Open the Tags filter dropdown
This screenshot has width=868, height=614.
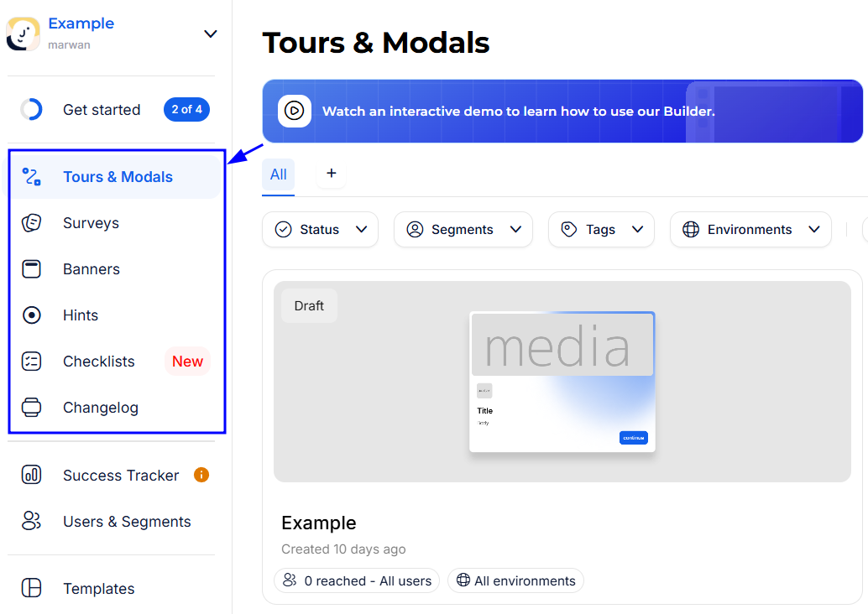click(600, 230)
